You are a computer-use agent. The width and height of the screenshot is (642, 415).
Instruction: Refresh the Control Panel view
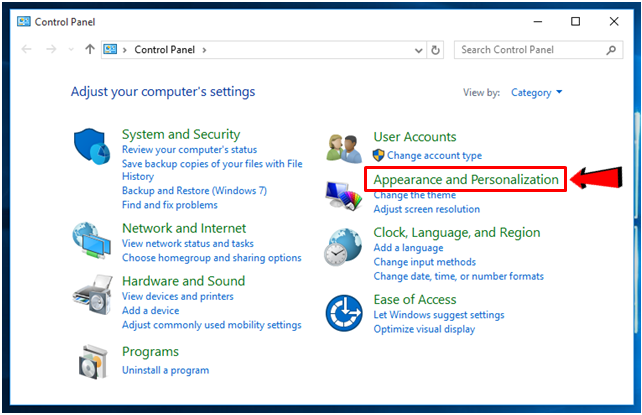435,50
